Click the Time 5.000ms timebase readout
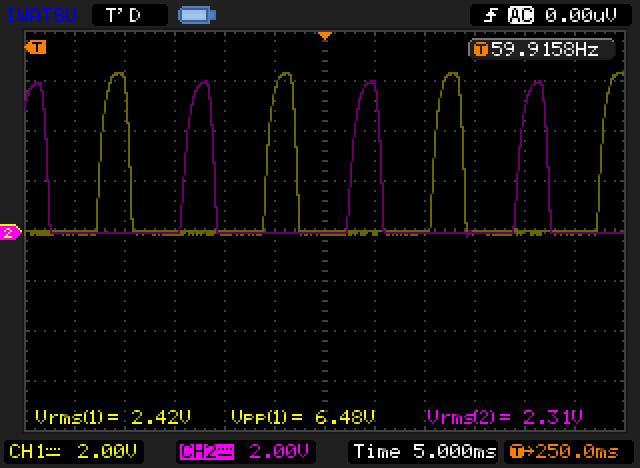 coord(423,452)
